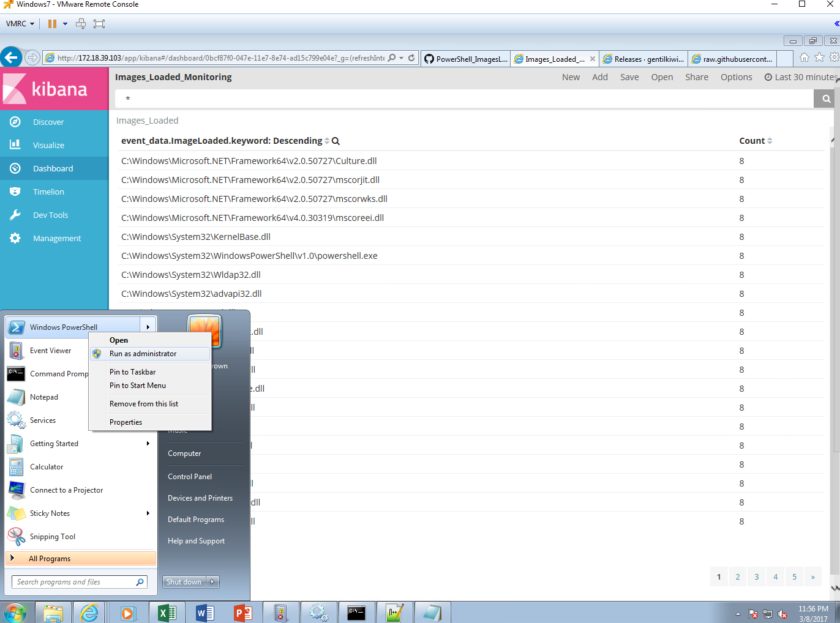The height and width of the screenshot is (623, 840).
Task: Expand Windows PowerShell jump list arrow
Action: pyautogui.click(x=148, y=327)
